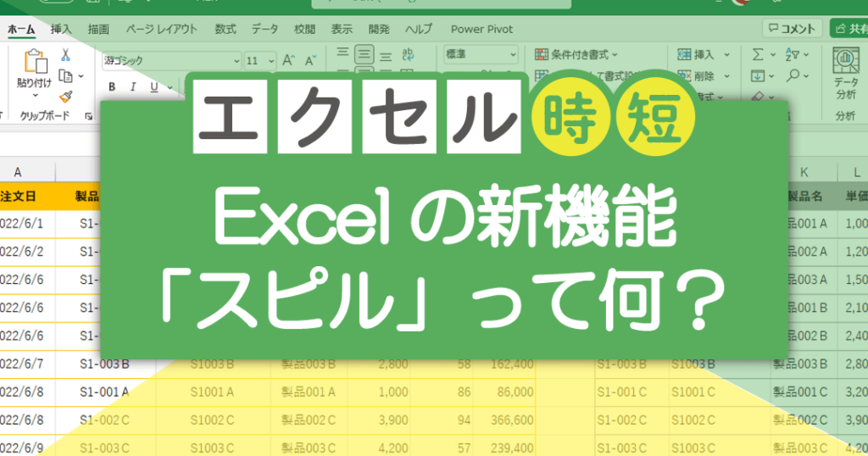Viewport: 868px width, 456px height.
Task: Click the Clear eraser icon
Action: click(x=758, y=97)
